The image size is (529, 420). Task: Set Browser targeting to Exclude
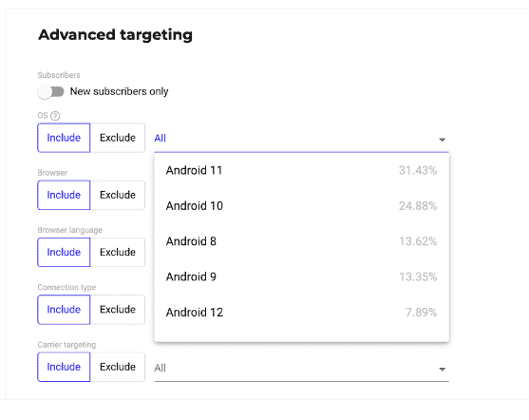[118, 195]
